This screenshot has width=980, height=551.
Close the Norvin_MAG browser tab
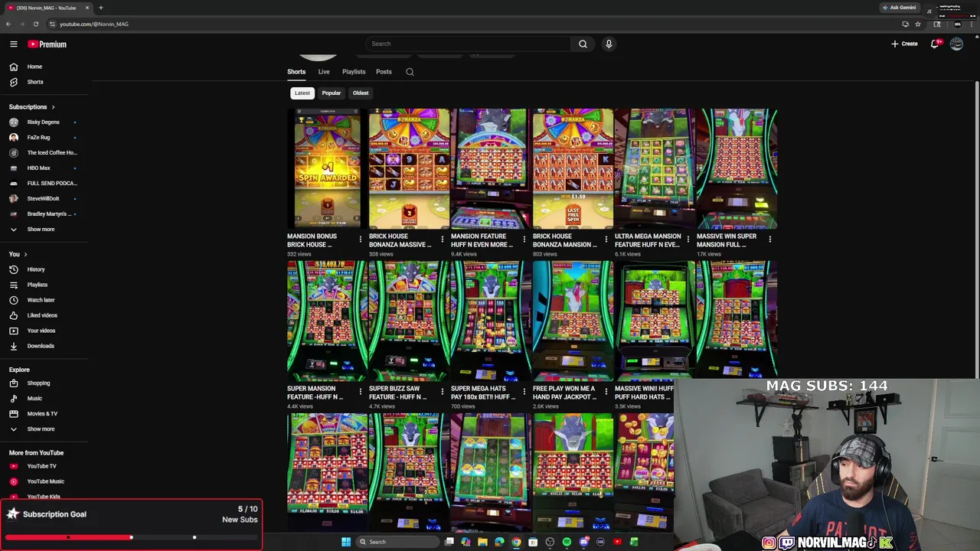(x=87, y=8)
